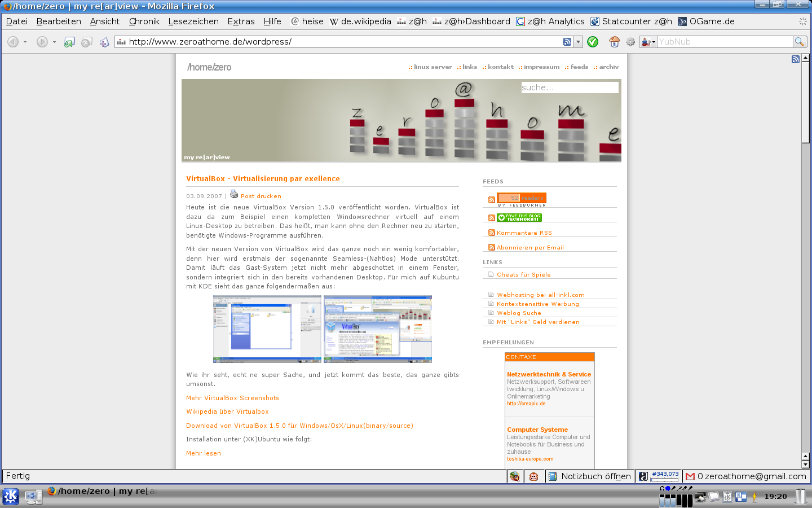Click the suche search field on the page
The width and height of the screenshot is (812, 508).
(x=570, y=87)
